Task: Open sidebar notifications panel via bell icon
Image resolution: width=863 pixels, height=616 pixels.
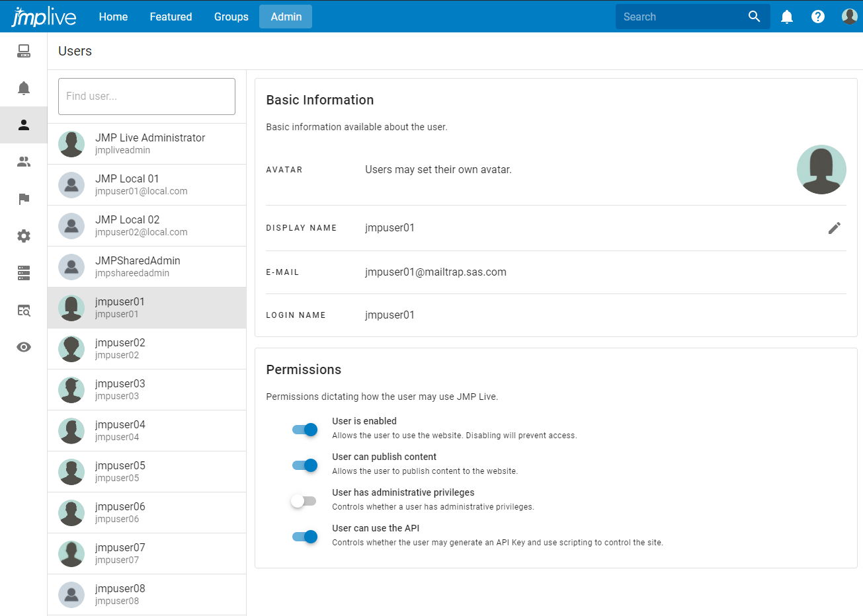Action: click(x=24, y=87)
